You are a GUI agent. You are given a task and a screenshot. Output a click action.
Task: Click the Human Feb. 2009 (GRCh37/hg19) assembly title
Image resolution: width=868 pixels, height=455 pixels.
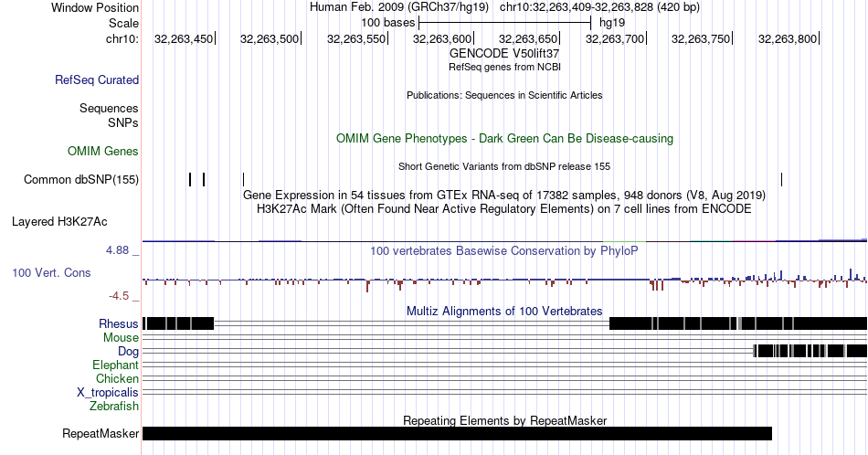click(399, 7)
